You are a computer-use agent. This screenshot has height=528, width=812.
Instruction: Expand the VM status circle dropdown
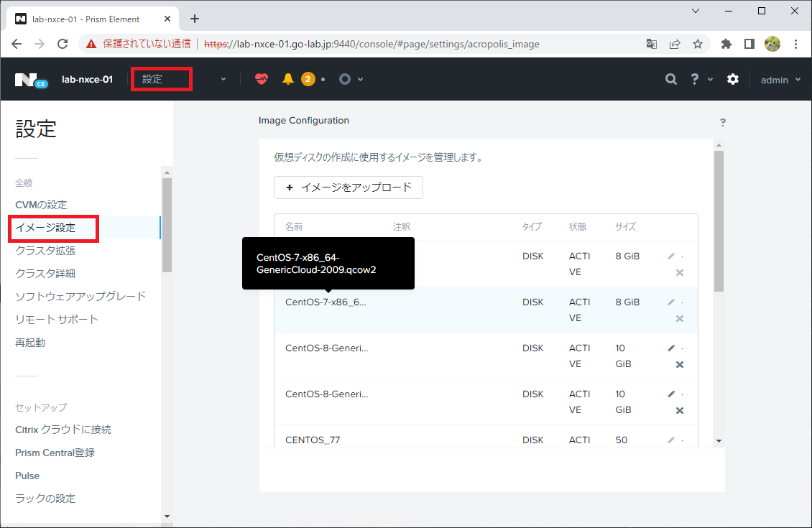pyautogui.click(x=351, y=79)
